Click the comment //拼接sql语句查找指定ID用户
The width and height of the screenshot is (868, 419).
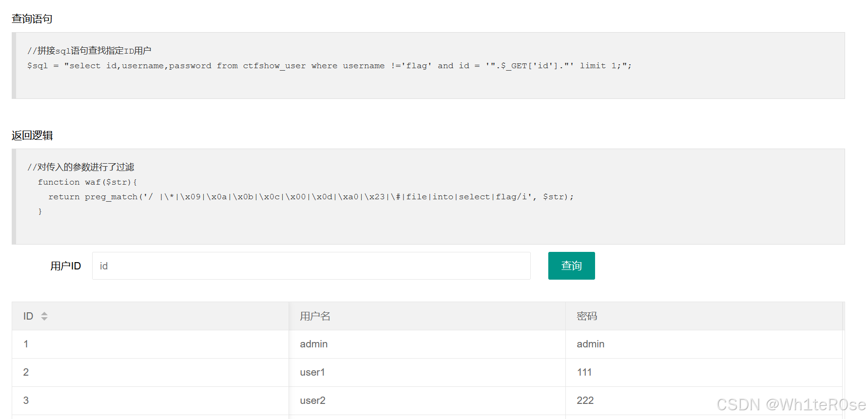click(89, 51)
